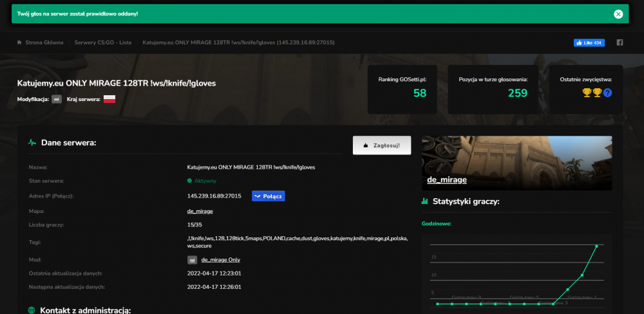644x314 pixels.
Task: Click the server name in the Nazwa row
Action: point(251,167)
